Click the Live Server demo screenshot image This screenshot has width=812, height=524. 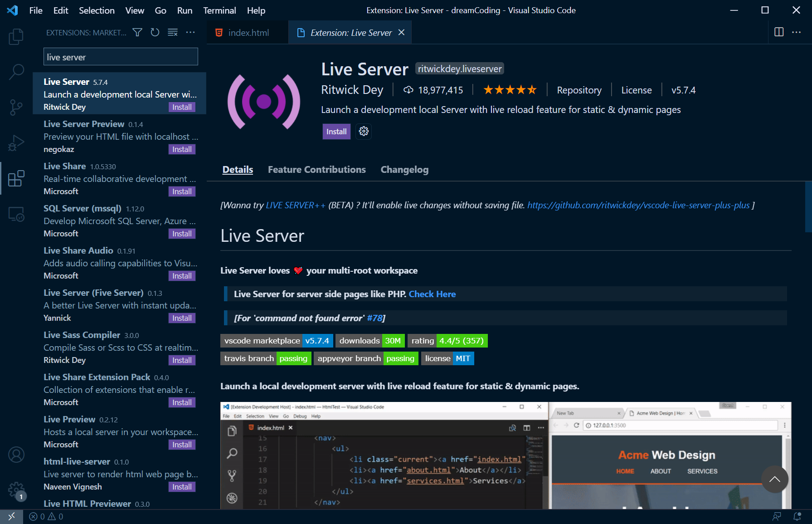(x=506, y=455)
